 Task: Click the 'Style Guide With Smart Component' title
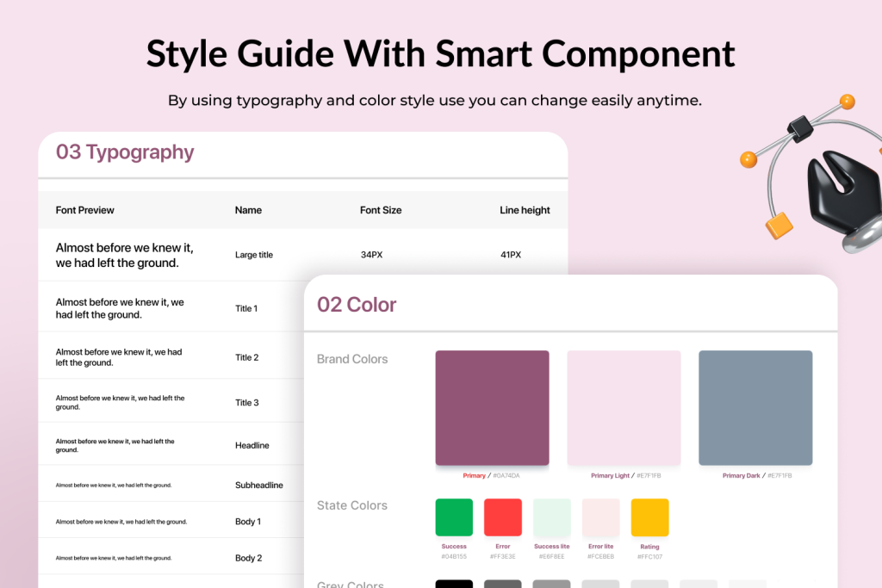tap(440, 54)
